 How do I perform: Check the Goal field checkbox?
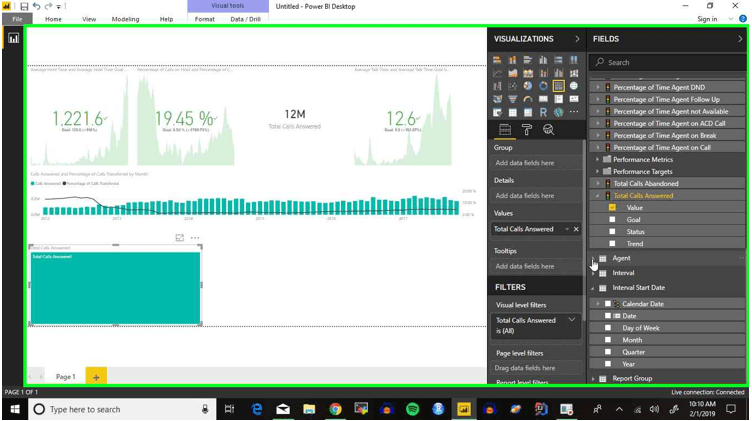[x=612, y=220]
